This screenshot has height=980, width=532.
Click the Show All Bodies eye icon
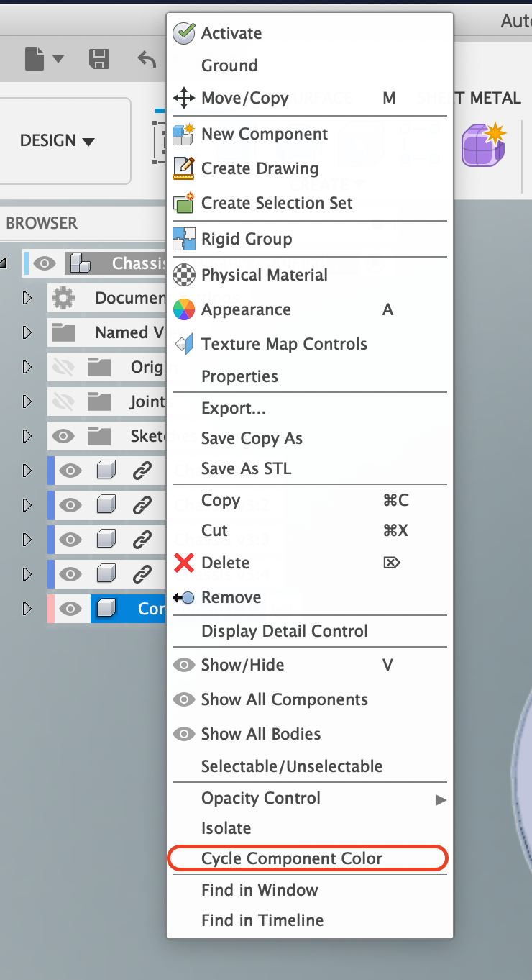(x=185, y=734)
